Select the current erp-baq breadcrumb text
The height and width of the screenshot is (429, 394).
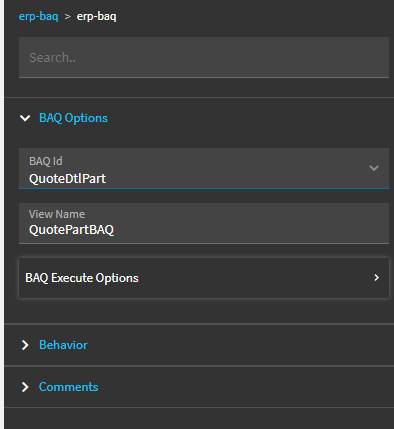click(96, 16)
